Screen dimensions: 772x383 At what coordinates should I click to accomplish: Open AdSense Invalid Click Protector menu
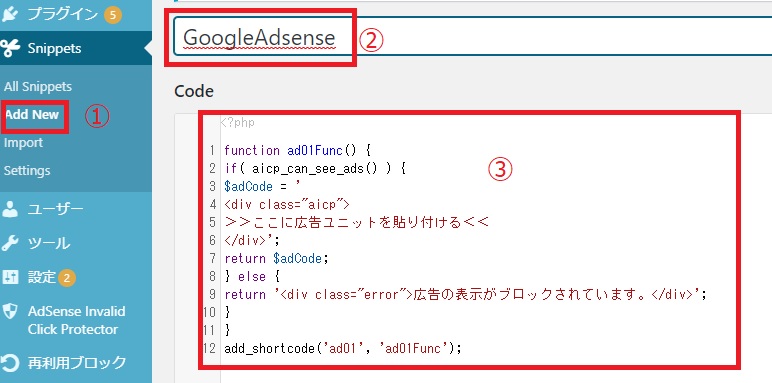[x=76, y=320]
